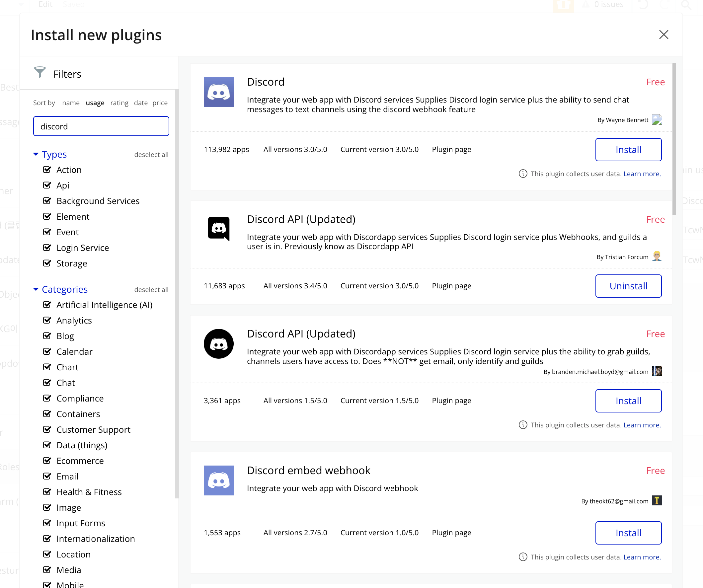703x588 pixels.
Task: Sort plugins by price
Action: (160, 103)
